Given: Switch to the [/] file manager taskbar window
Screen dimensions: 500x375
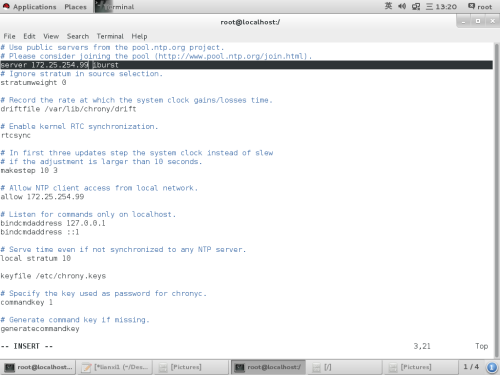Looking at the screenshot, I should pyautogui.click(x=344, y=367).
